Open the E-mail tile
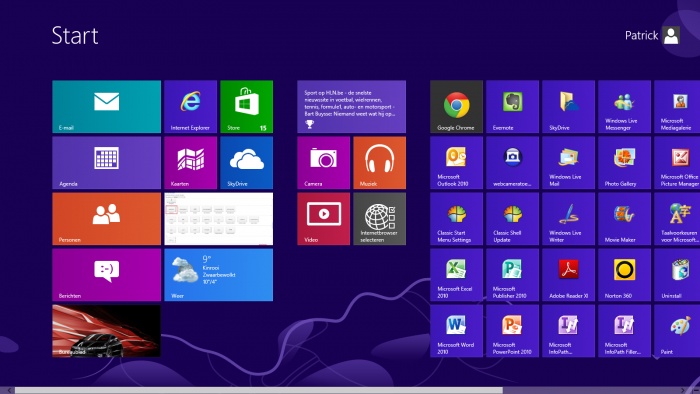700x394 pixels. click(x=106, y=107)
